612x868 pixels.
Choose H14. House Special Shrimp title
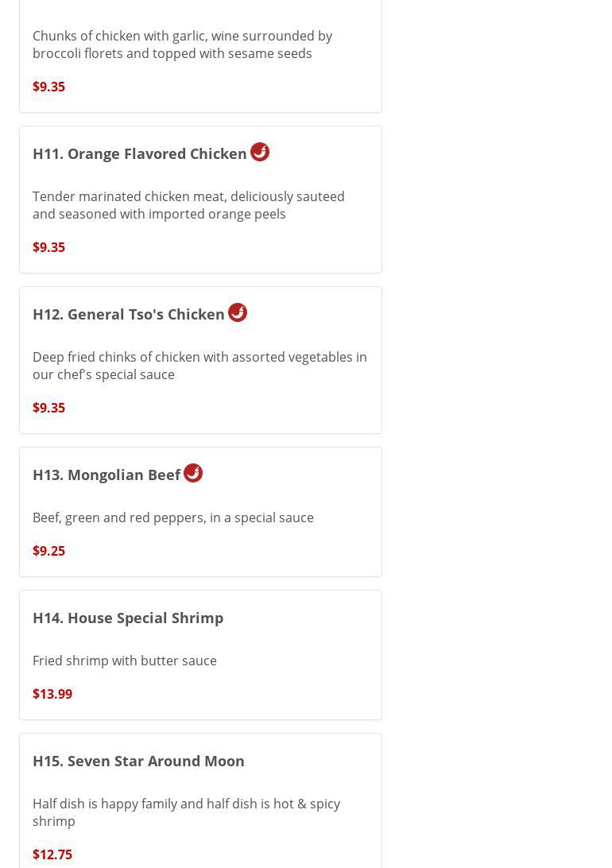[x=128, y=618]
